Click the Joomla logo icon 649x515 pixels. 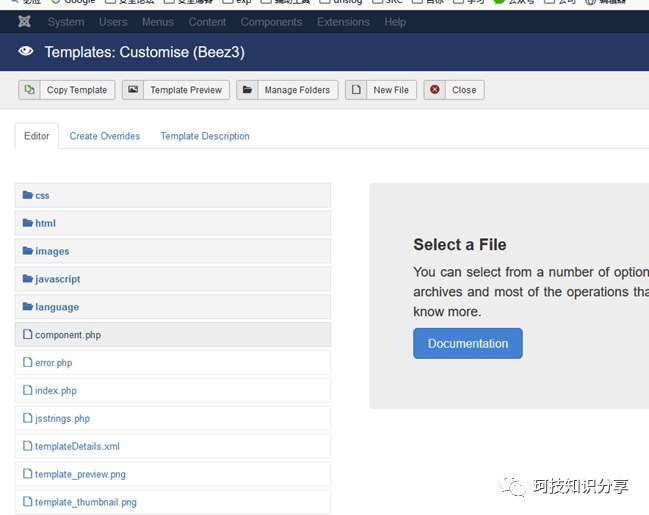point(24,22)
